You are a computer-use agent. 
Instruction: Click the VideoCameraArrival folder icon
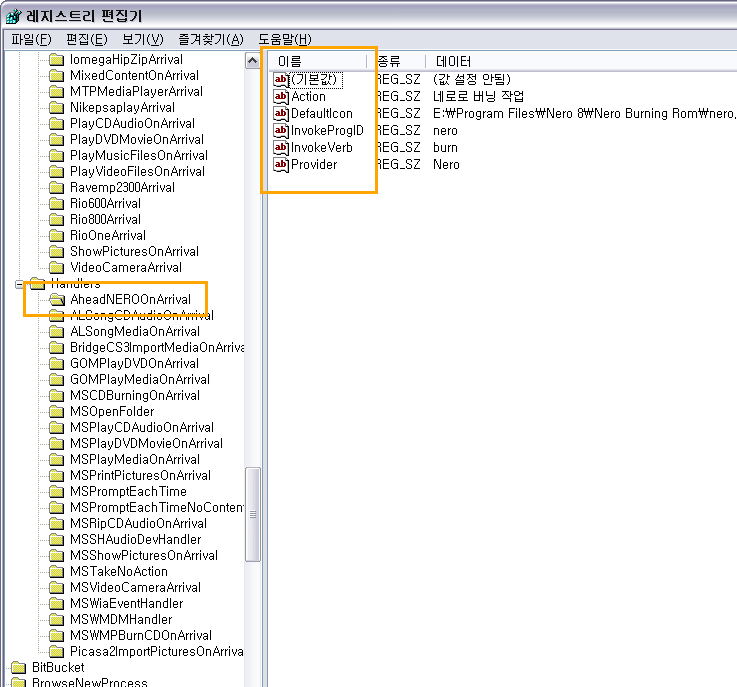click(56, 267)
